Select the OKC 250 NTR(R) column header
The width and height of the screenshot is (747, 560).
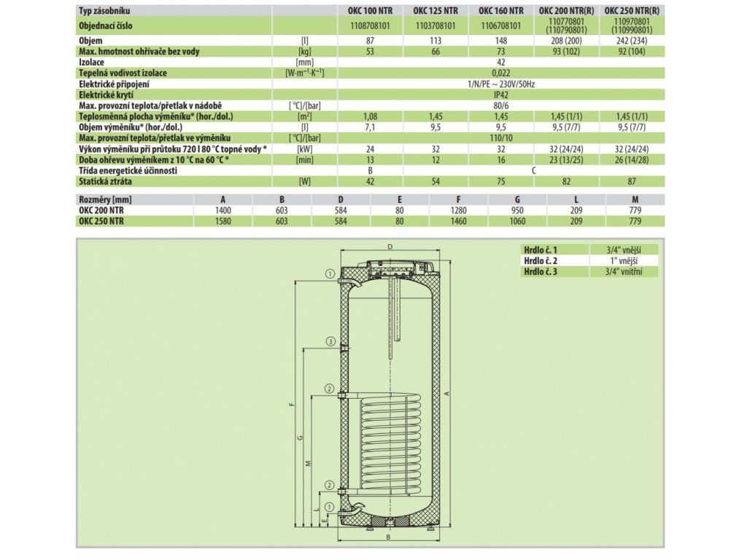pyautogui.click(x=632, y=10)
